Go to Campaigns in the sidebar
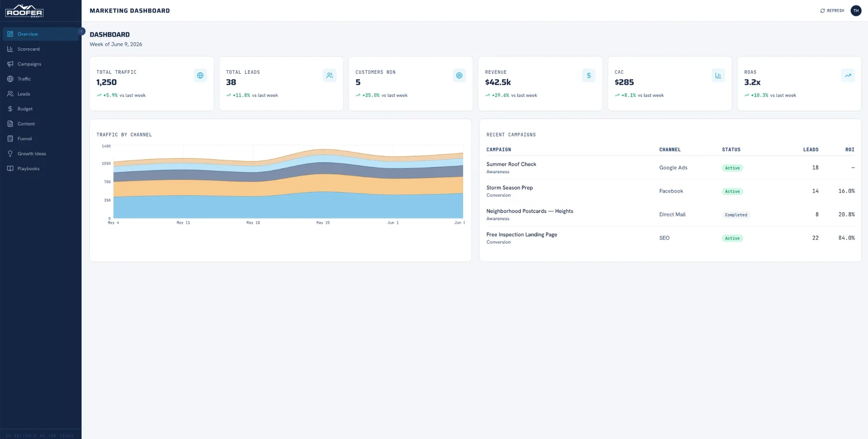The height and width of the screenshot is (439, 868). (41, 64)
